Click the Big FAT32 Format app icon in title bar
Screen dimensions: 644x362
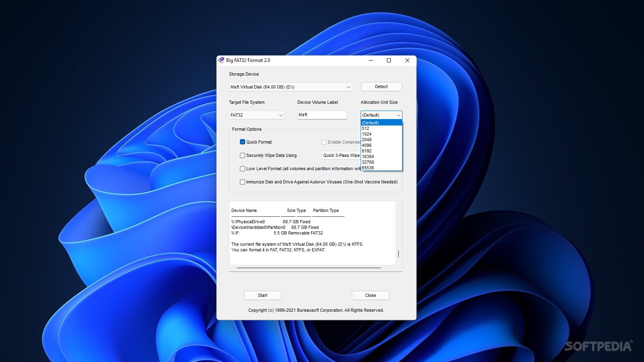(x=221, y=60)
